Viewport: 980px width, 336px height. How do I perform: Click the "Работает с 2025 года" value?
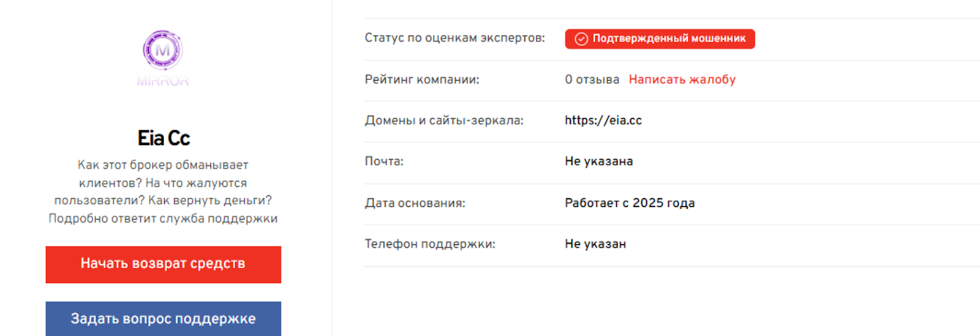click(x=629, y=203)
